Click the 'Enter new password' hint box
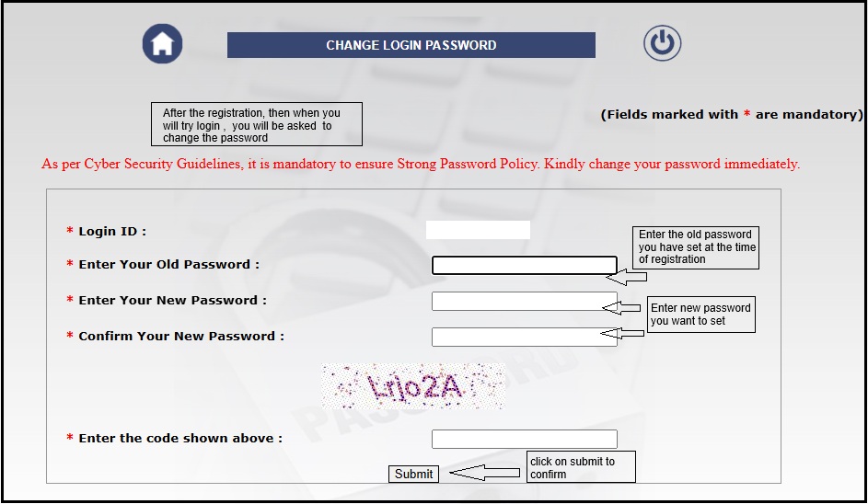Screen dimensions: 868x504 (700, 315)
